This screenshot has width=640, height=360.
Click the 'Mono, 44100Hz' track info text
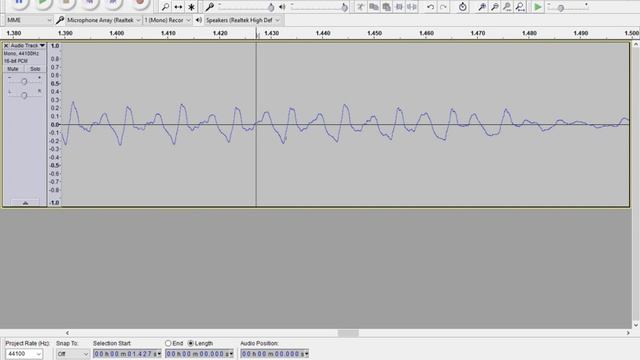[21, 53]
